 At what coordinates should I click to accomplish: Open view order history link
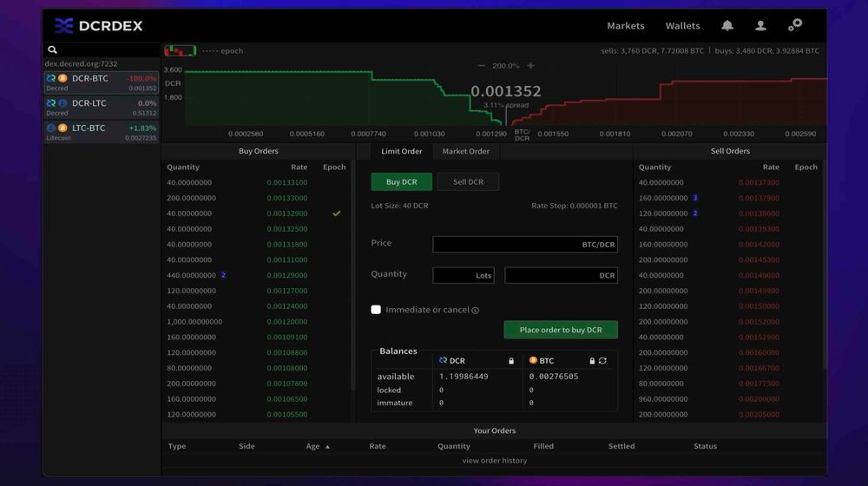495,461
